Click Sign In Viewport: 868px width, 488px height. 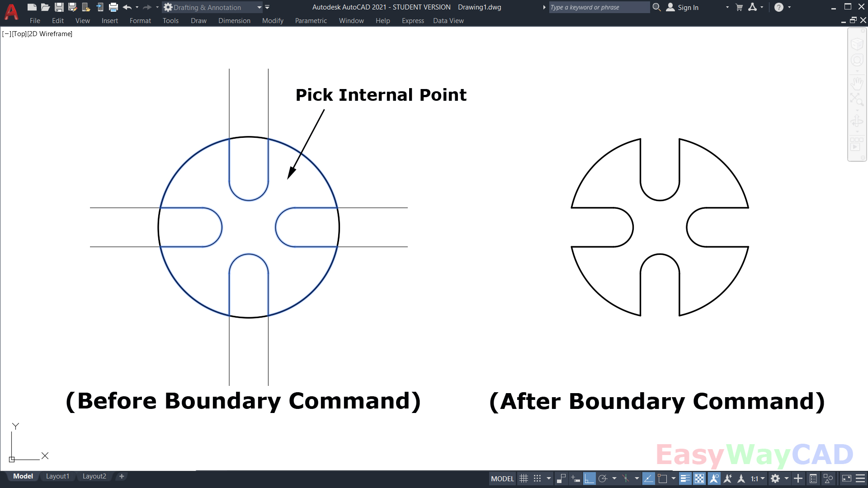tap(688, 7)
